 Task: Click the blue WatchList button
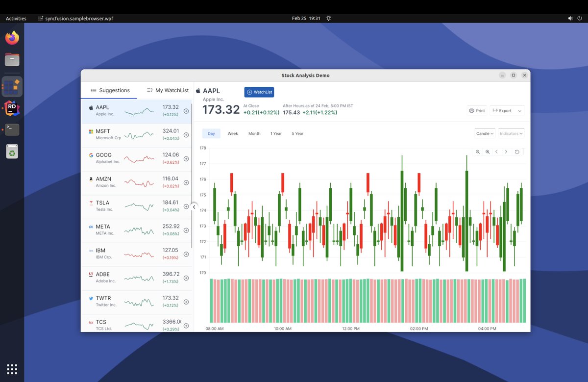(259, 92)
